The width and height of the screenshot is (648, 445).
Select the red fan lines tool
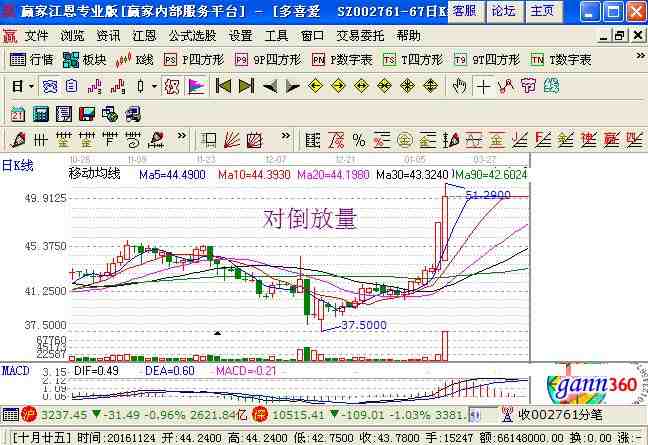click(232, 140)
